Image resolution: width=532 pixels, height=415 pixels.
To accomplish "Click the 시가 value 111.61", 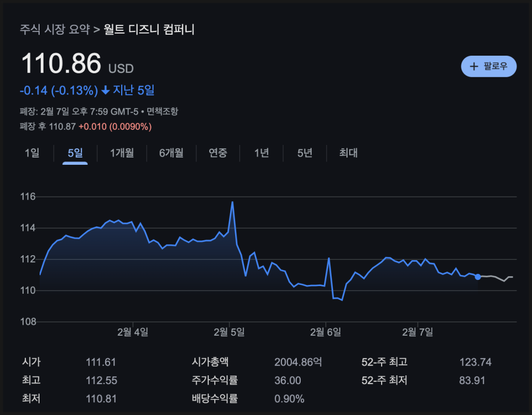I will click(x=101, y=362).
